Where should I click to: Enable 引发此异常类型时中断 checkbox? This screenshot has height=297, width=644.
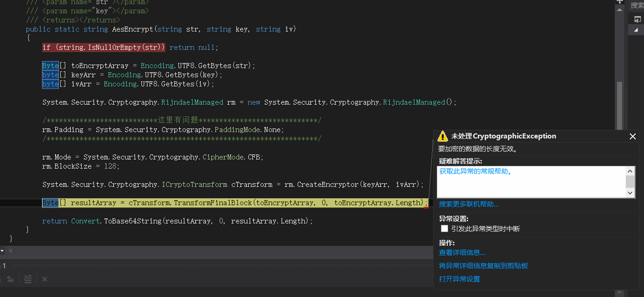444,228
